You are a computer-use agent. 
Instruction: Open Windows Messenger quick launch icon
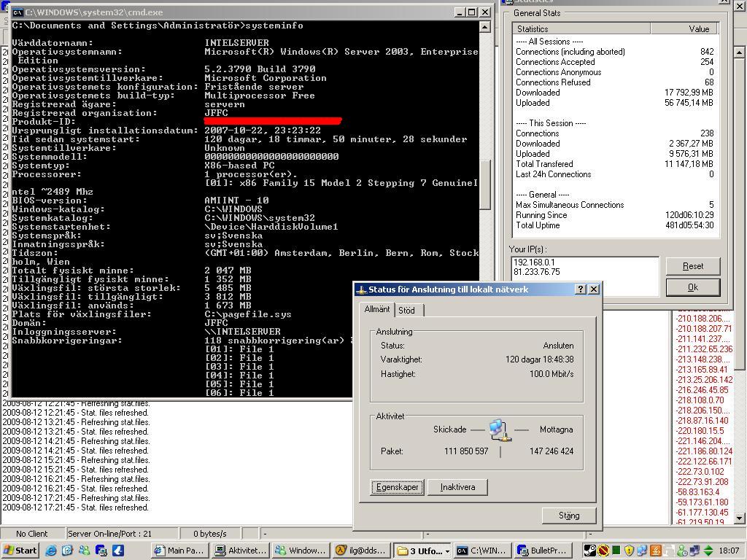85,551
